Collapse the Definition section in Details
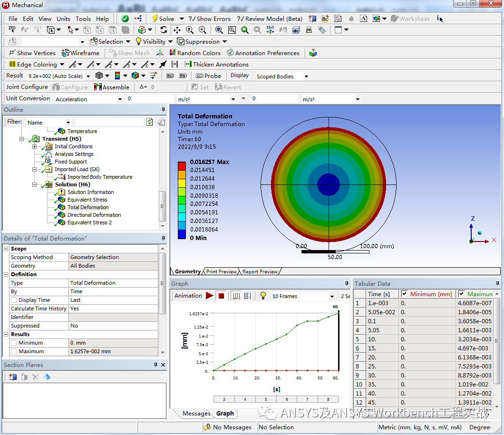 [x=6, y=274]
